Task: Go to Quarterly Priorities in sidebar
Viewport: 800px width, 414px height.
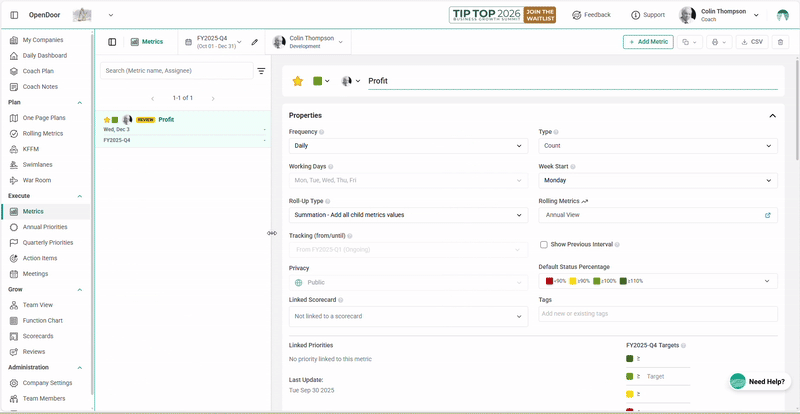Action: (x=49, y=242)
